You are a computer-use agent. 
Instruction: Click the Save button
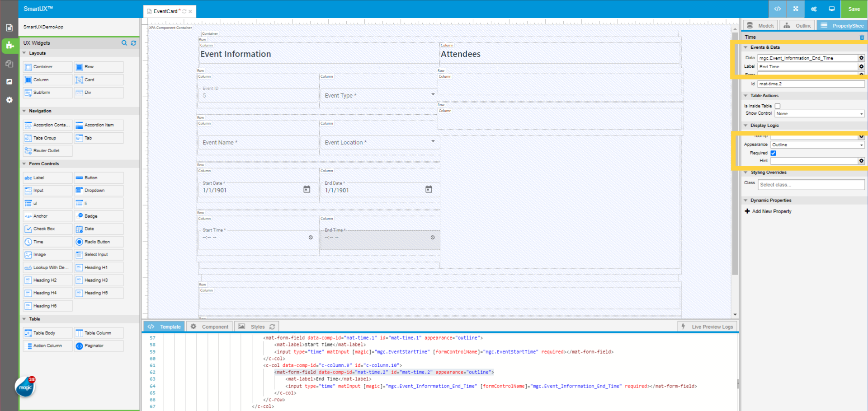(x=854, y=9)
